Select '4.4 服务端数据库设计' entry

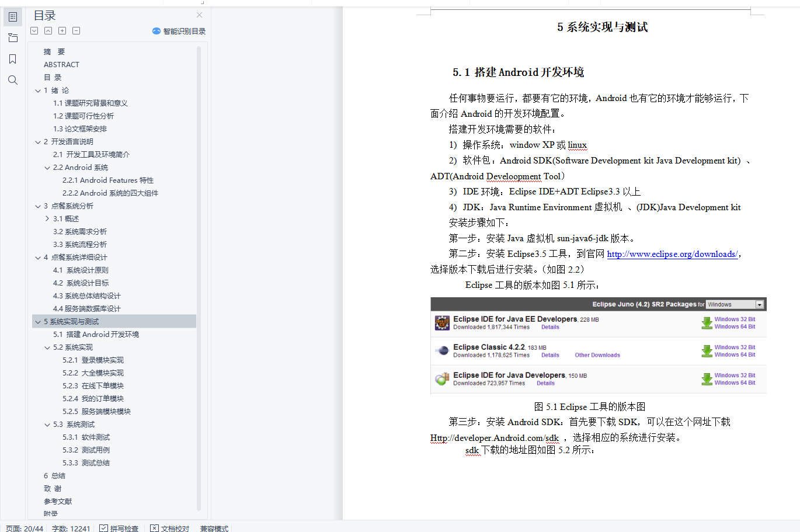pyautogui.click(x=87, y=309)
